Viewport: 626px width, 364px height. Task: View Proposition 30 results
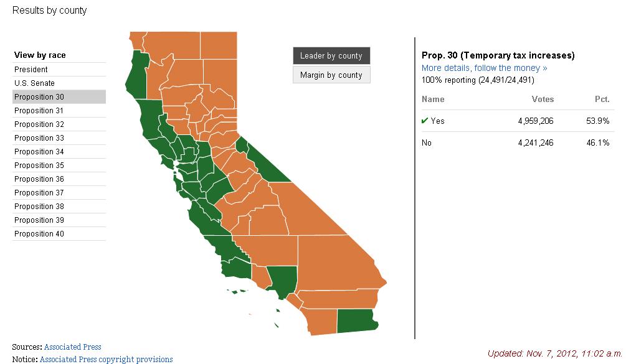click(39, 97)
